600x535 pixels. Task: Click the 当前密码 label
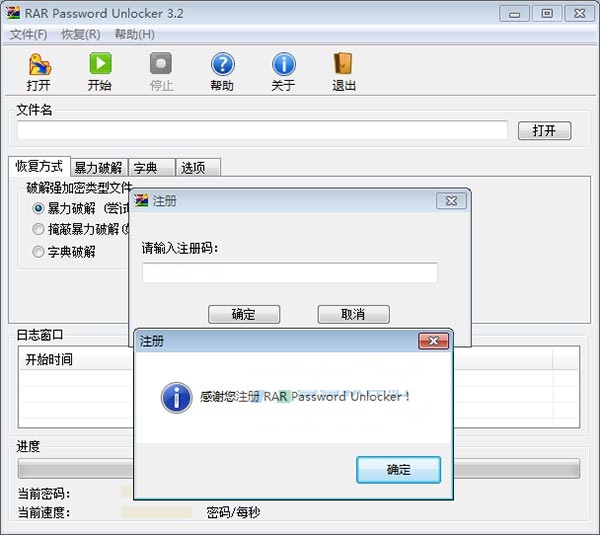coord(44,494)
